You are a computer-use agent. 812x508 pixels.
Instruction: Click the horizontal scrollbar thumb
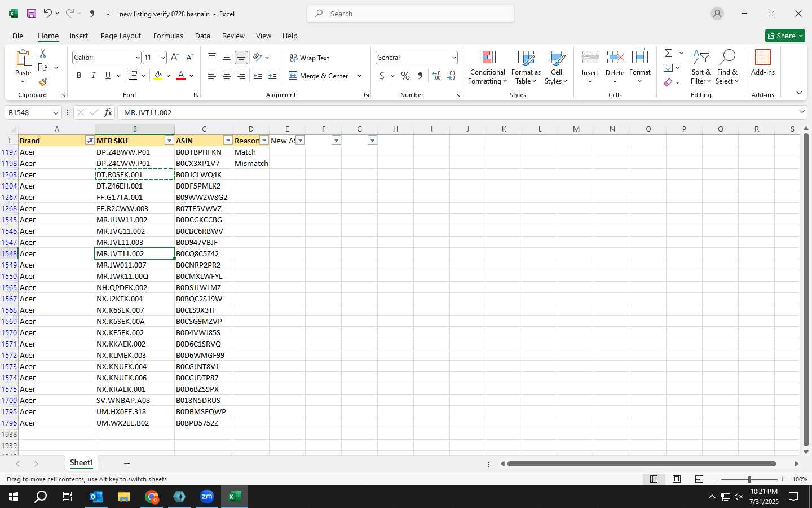pyautogui.click(x=642, y=463)
